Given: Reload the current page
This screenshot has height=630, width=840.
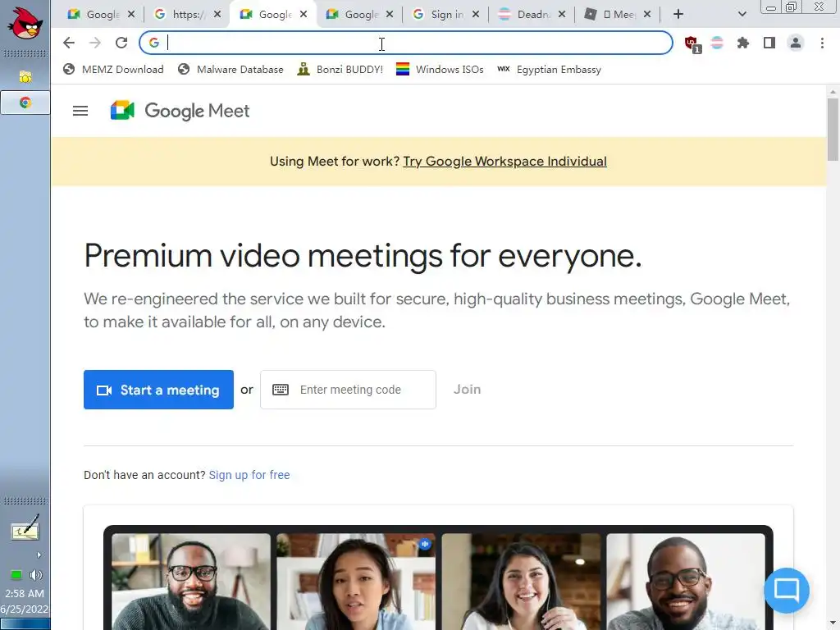Looking at the screenshot, I should (x=121, y=43).
